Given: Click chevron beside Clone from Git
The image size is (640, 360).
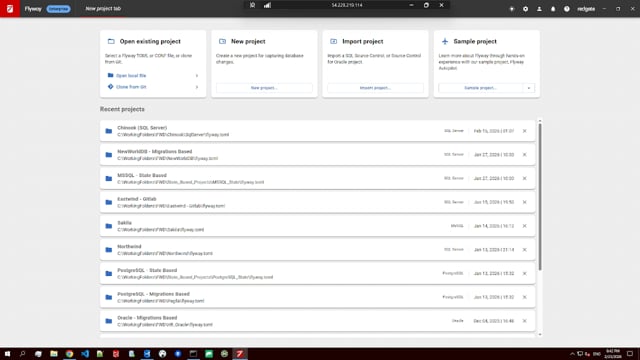Looking at the screenshot, I should point(197,87).
